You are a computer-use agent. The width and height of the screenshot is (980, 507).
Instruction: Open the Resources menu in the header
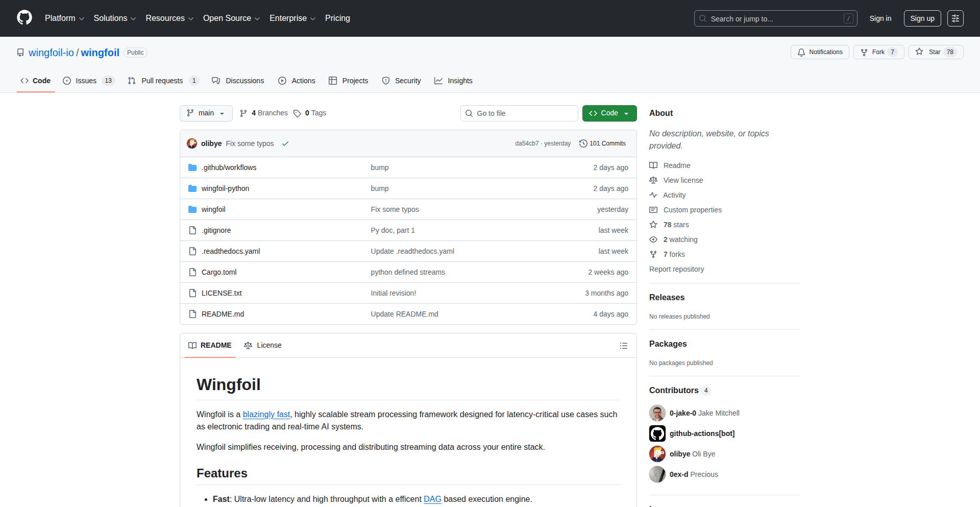pos(169,18)
